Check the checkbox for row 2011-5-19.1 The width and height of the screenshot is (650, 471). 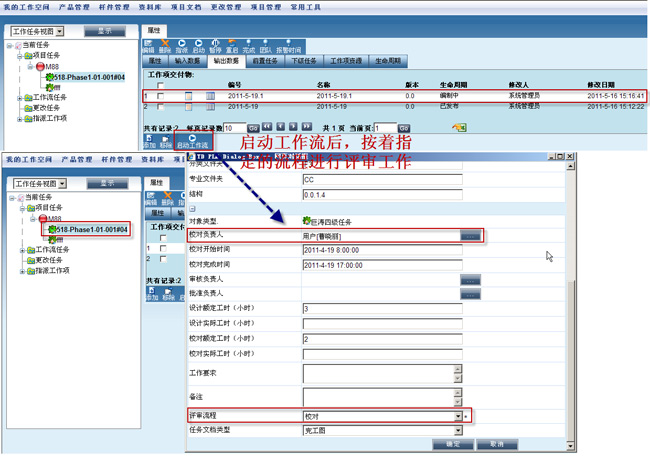coord(161,95)
